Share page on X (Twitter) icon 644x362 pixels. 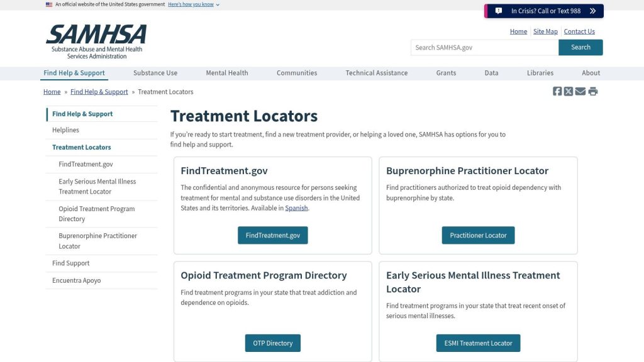click(x=569, y=91)
